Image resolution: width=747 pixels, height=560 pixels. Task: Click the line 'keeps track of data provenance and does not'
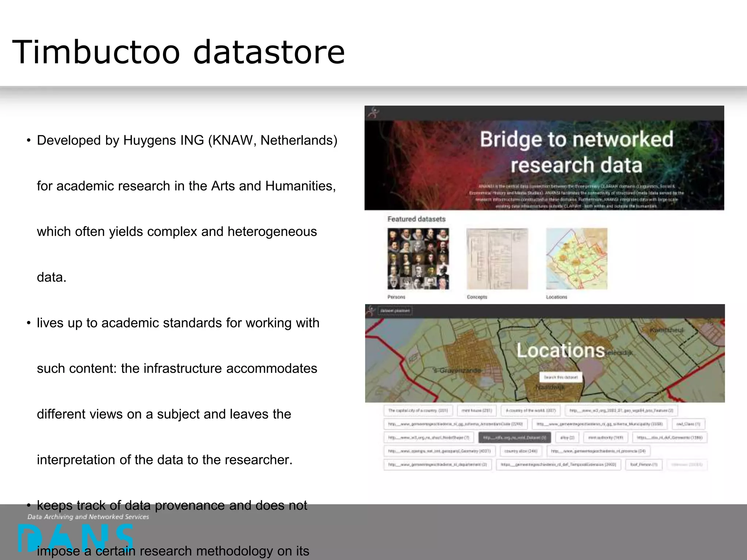click(172, 505)
